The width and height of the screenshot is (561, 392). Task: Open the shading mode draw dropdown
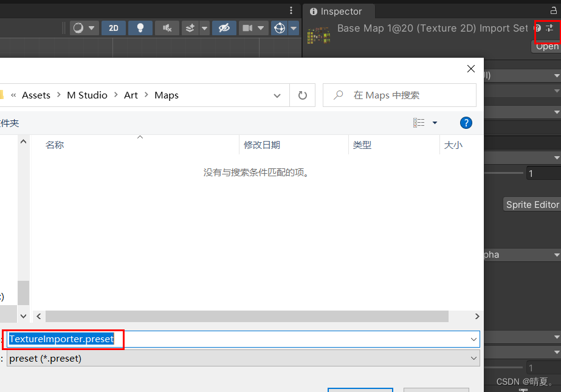click(x=84, y=28)
